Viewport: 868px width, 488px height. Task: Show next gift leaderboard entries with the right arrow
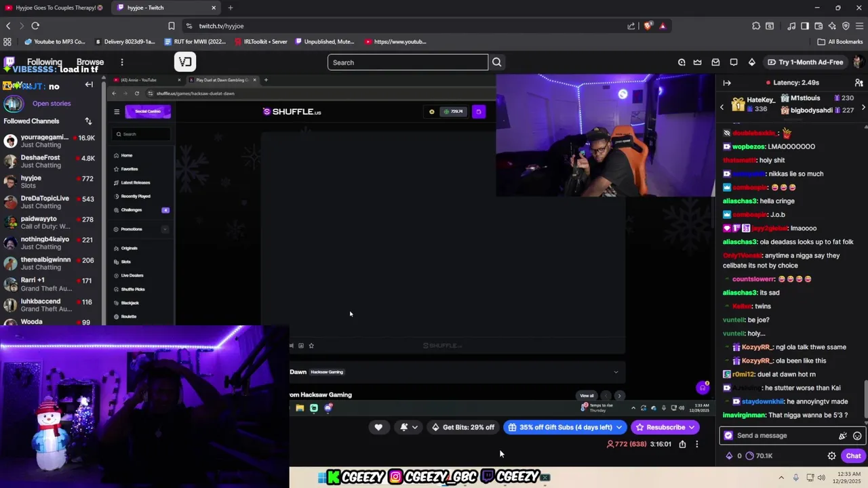[863, 107]
